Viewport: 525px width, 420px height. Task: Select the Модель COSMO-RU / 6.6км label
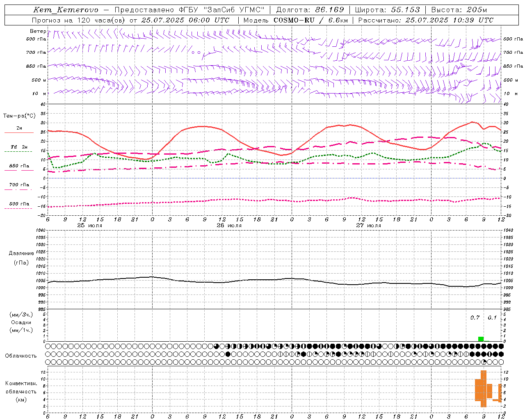296,20
